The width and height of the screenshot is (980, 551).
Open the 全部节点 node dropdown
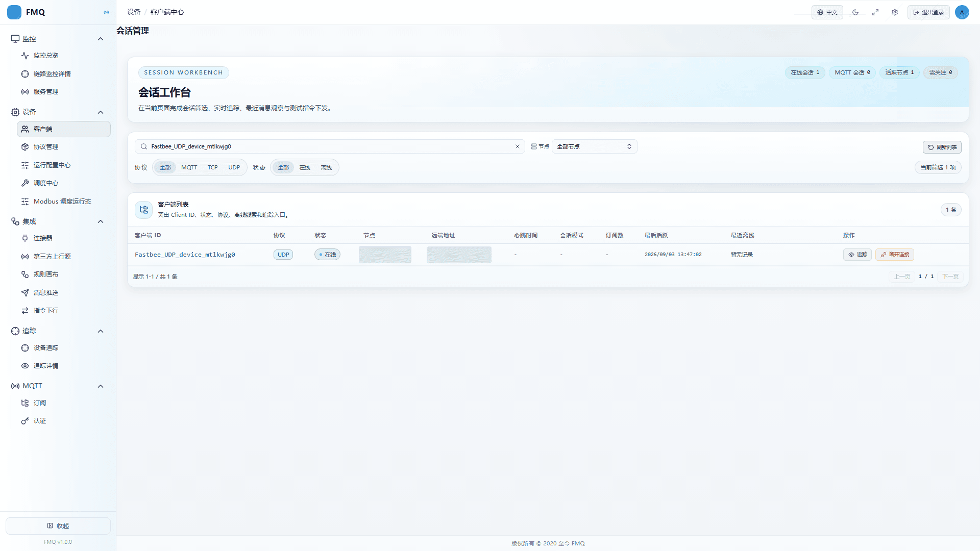[595, 146]
